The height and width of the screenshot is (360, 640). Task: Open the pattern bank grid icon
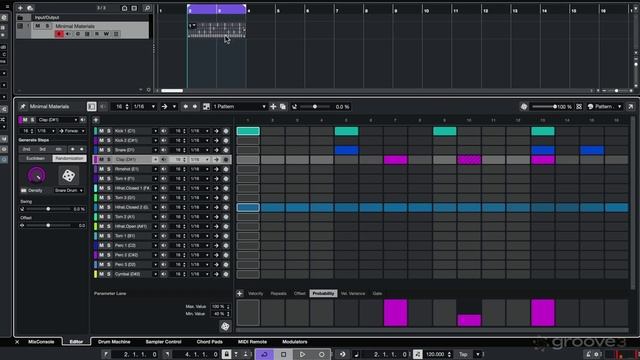(x=207, y=107)
